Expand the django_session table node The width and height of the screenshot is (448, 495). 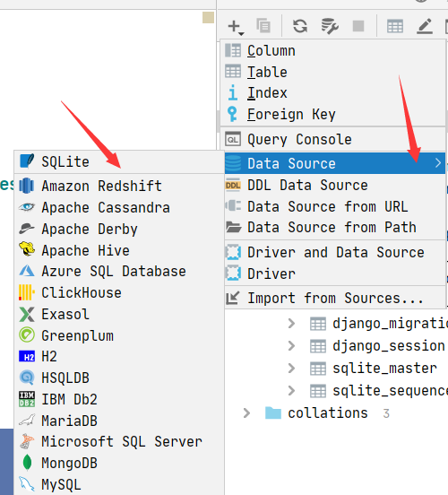click(291, 346)
